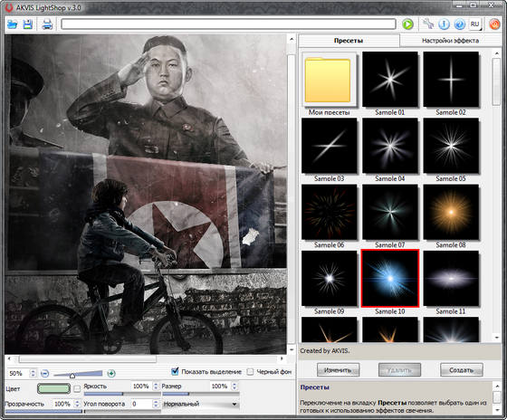
Task: Zoom out with the minus icon
Action: tap(44, 374)
